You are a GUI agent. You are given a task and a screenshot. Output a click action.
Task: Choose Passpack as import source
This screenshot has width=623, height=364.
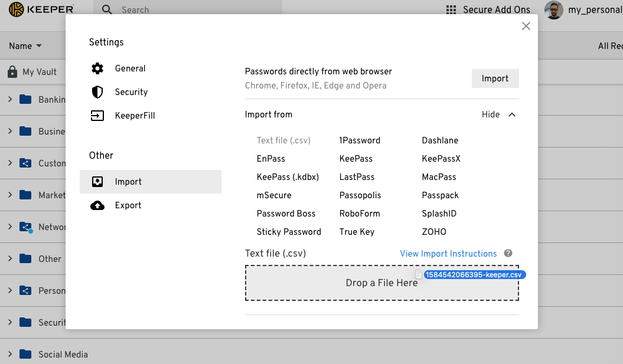click(x=440, y=195)
